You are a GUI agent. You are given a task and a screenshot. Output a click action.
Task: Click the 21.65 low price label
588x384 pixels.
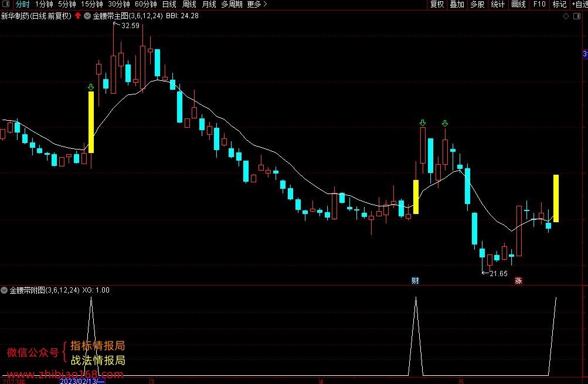coord(499,273)
